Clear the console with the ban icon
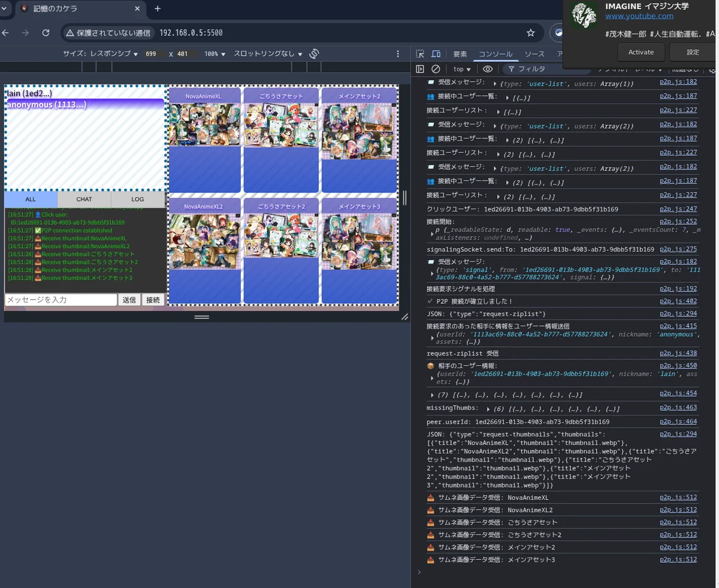Viewport: 719px width, 588px height. pos(436,70)
